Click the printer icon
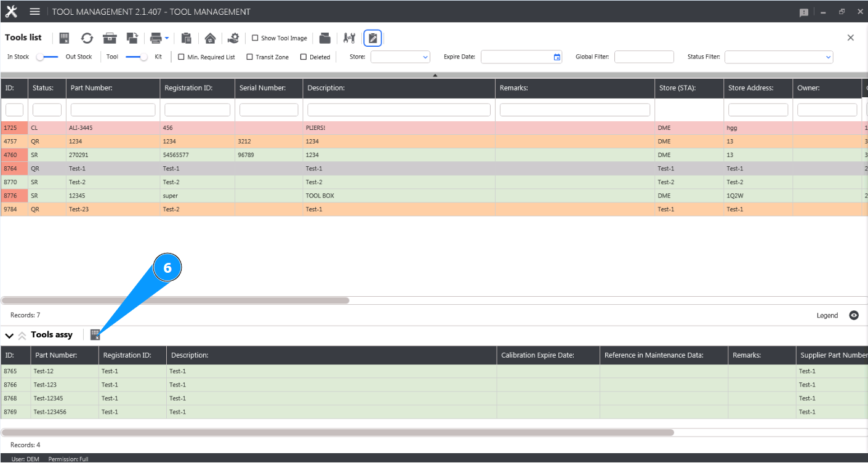Screen dimensions: 868x463 pyautogui.click(x=156, y=38)
